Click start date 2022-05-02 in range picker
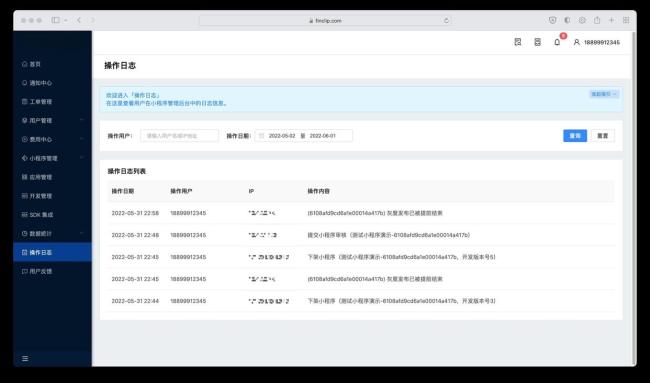Screen dimensions: 650x383 click(282, 136)
